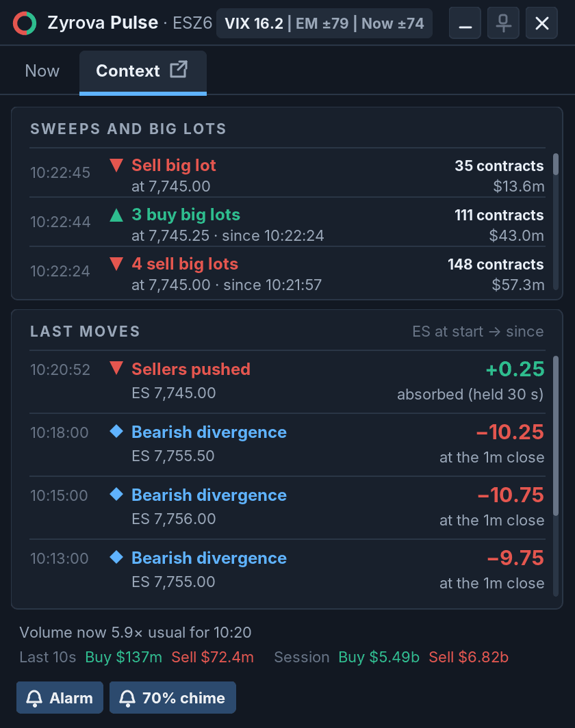Click the Session Buy $5.49b figure
This screenshot has height=728, width=575.
pos(379,658)
